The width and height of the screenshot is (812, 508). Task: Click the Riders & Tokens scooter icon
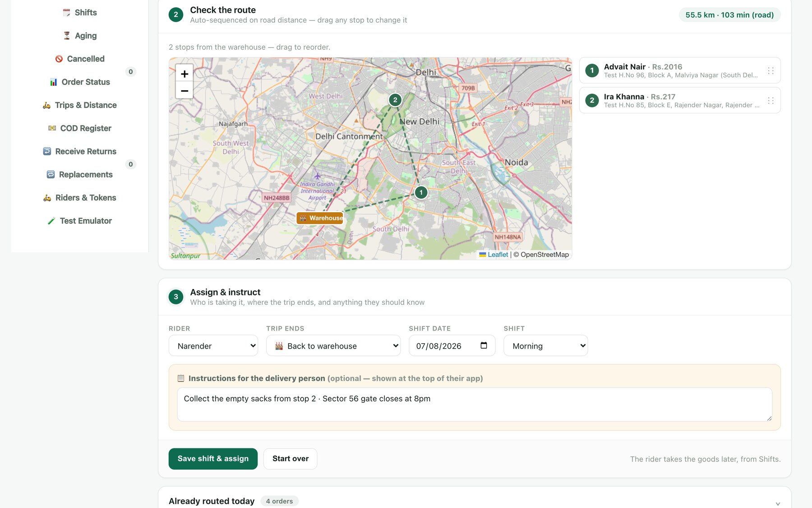[x=47, y=198]
